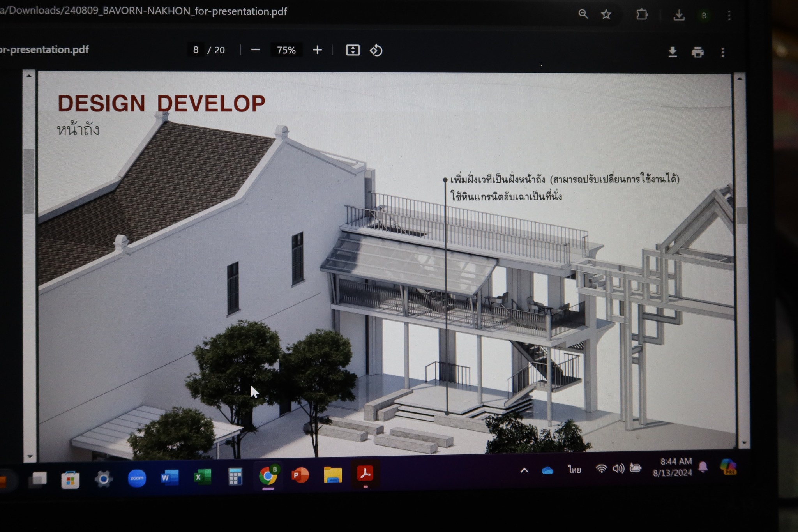Click left scrollbar down arrow
The image size is (798, 532).
pos(30,456)
